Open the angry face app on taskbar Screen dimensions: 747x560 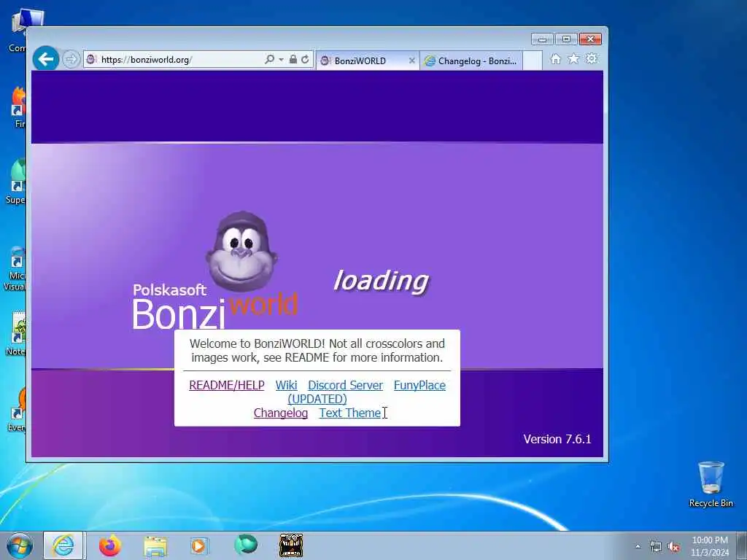[x=290, y=545]
